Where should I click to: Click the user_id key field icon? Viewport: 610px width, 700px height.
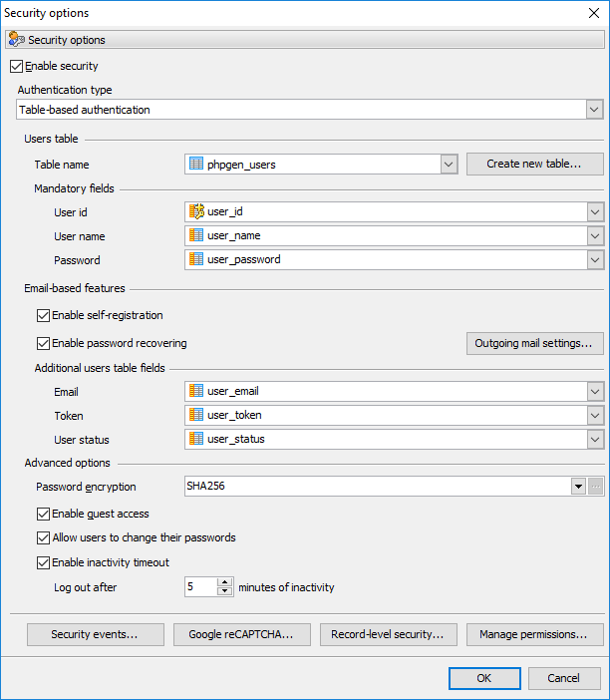(x=196, y=211)
